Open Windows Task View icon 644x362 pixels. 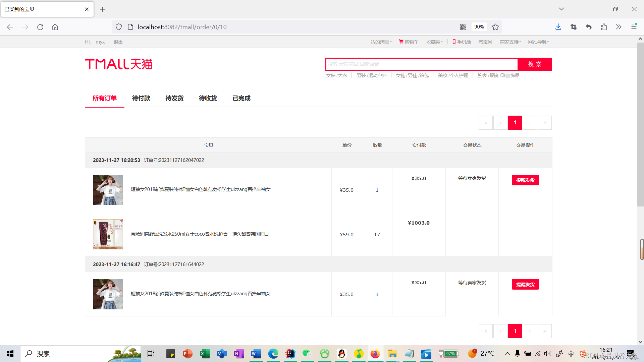click(x=151, y=354)
